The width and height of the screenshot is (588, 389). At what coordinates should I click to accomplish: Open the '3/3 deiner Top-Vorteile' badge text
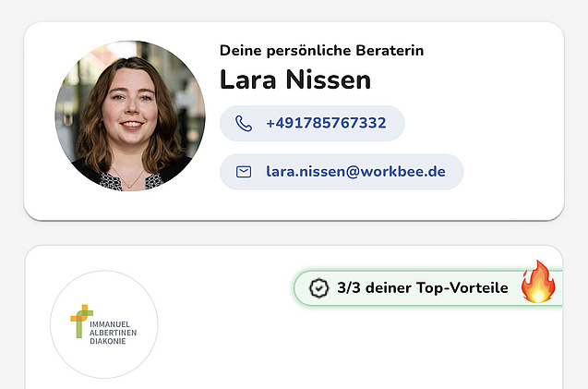point(423,288)
